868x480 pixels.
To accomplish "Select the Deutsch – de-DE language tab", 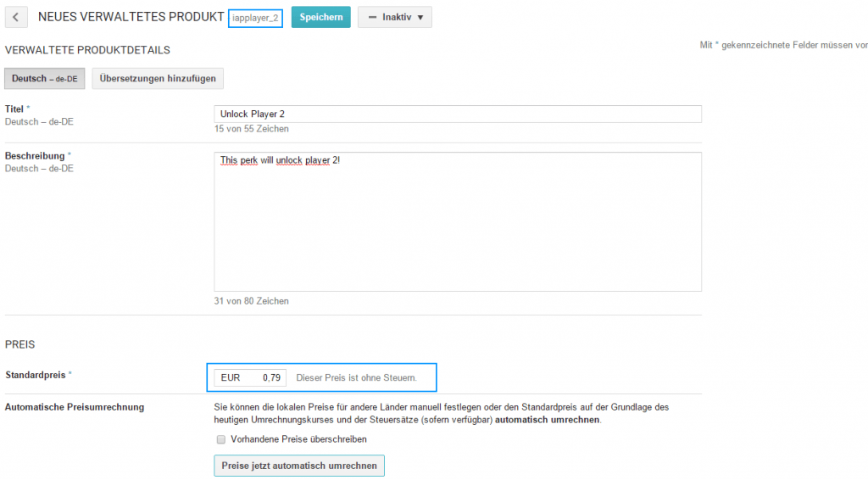I will coord(44,79).
